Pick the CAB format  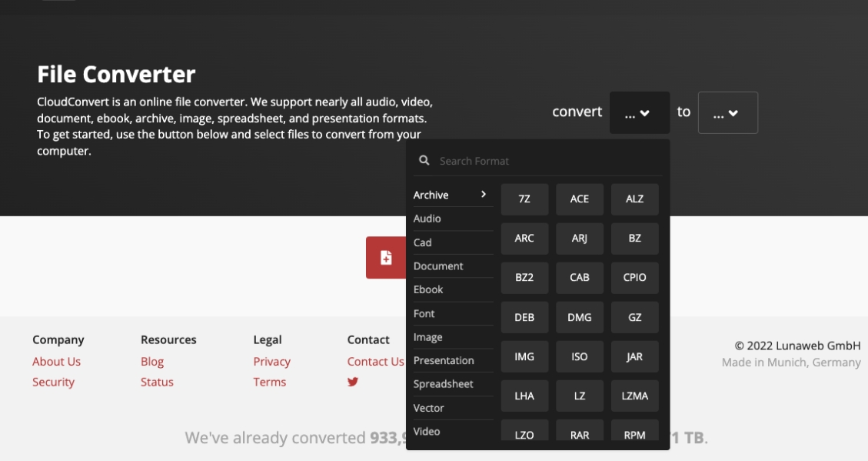pos(580,278)
